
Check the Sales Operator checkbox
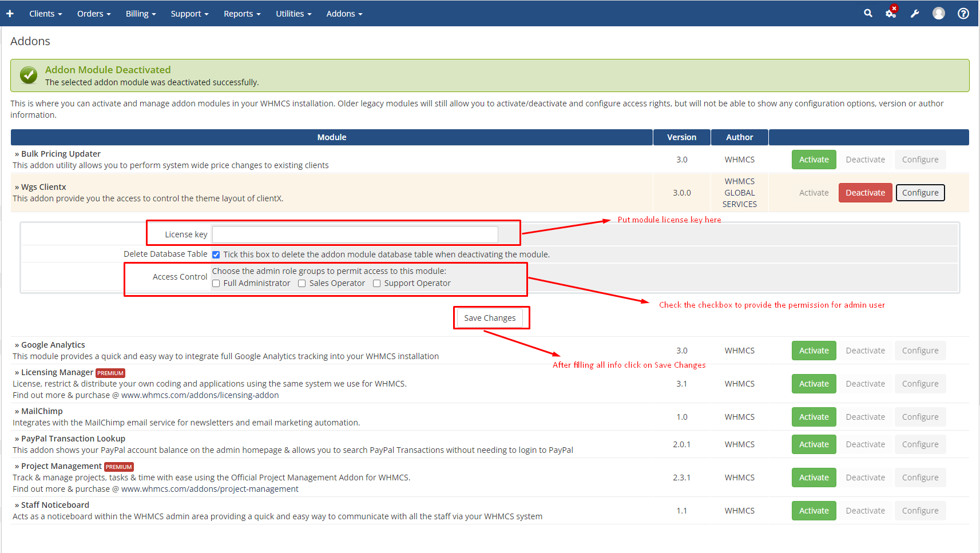click(302, 284)
